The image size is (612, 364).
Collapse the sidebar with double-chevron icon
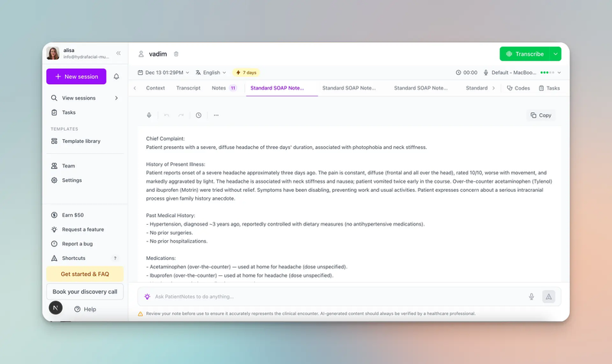pos(119,53)
